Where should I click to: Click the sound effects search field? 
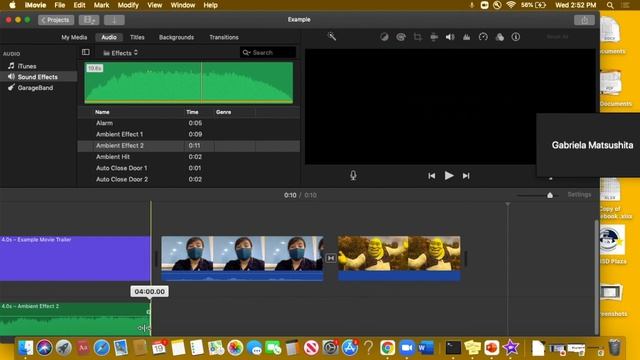tap(268, 53)
